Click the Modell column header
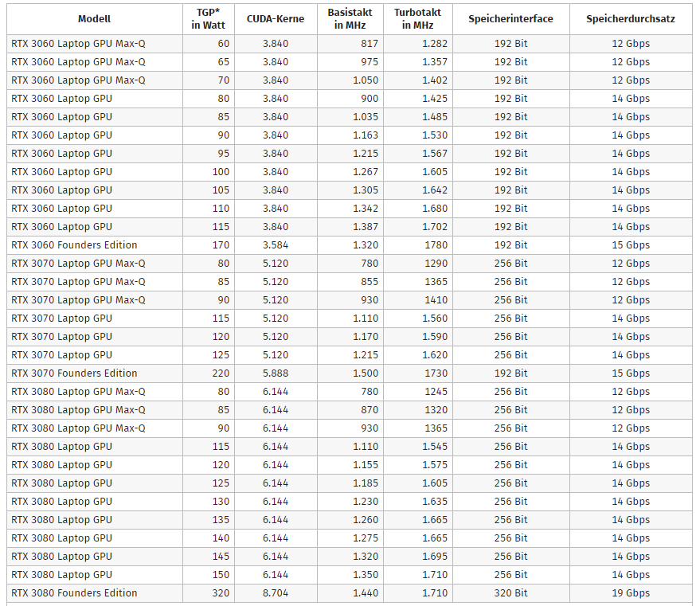The image size is (700, 606). click(x=95, y=18)
